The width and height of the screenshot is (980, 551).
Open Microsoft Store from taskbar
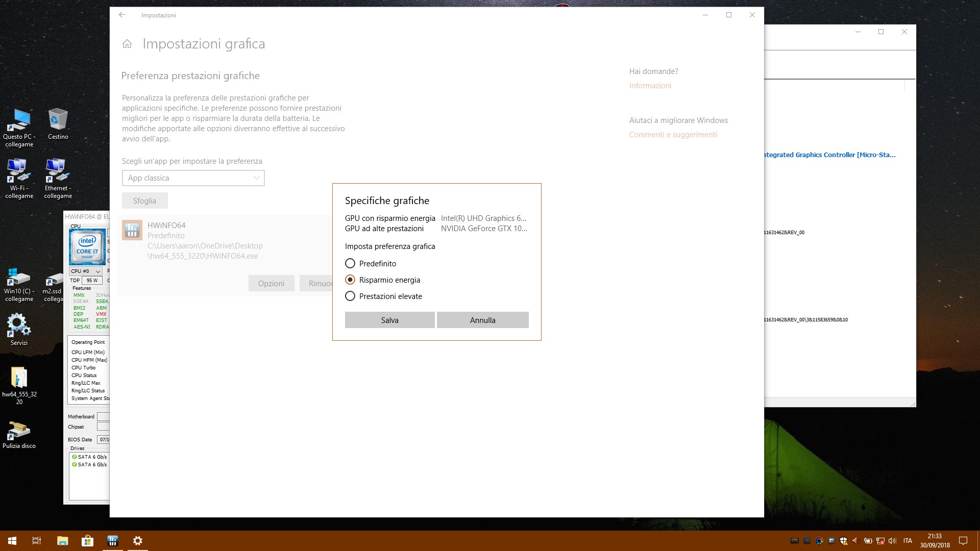pyautogui.click(x=87, y=541)
